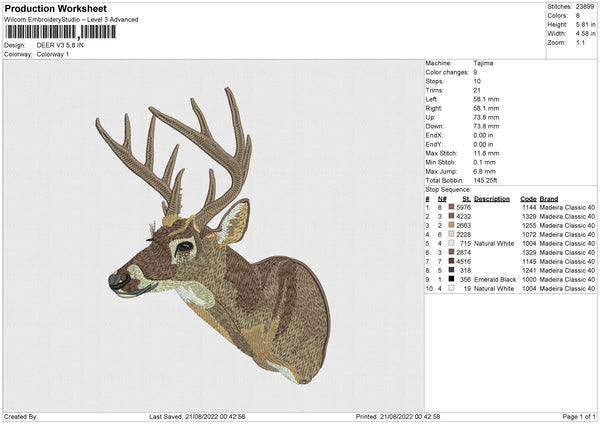The image size is (600, 424).
Task: Select the stop 3 tan color swatch
Action: [452, 225]
